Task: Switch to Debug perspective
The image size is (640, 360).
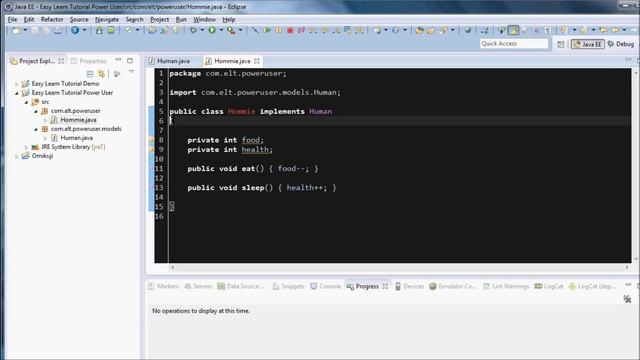Action: tap(620, 44)
